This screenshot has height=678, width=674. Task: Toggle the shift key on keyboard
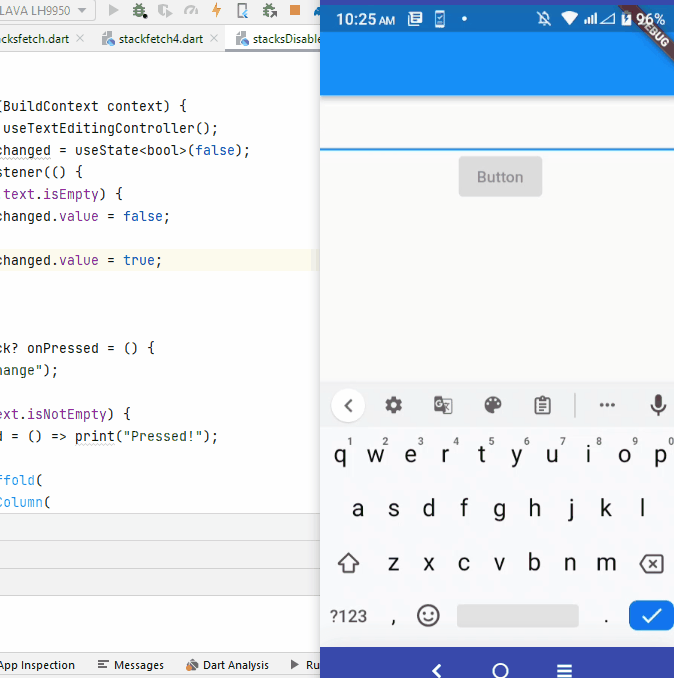coord(348,563)
